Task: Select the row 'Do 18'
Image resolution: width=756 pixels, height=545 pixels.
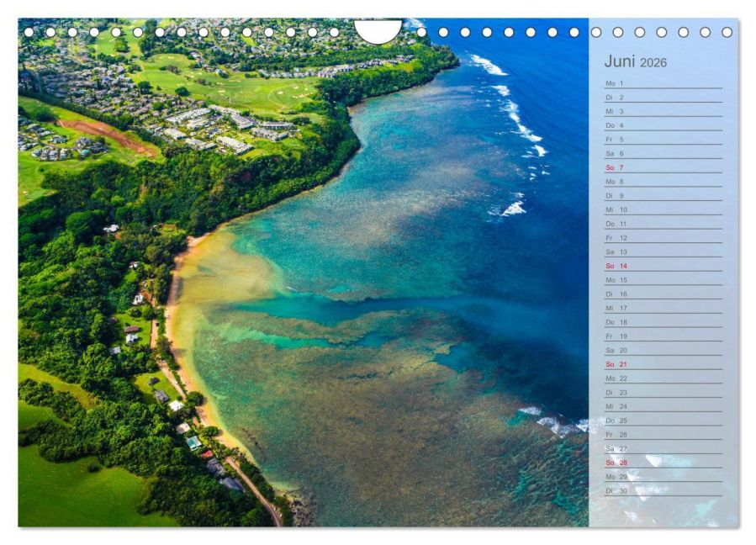Action: coord(663,321)
